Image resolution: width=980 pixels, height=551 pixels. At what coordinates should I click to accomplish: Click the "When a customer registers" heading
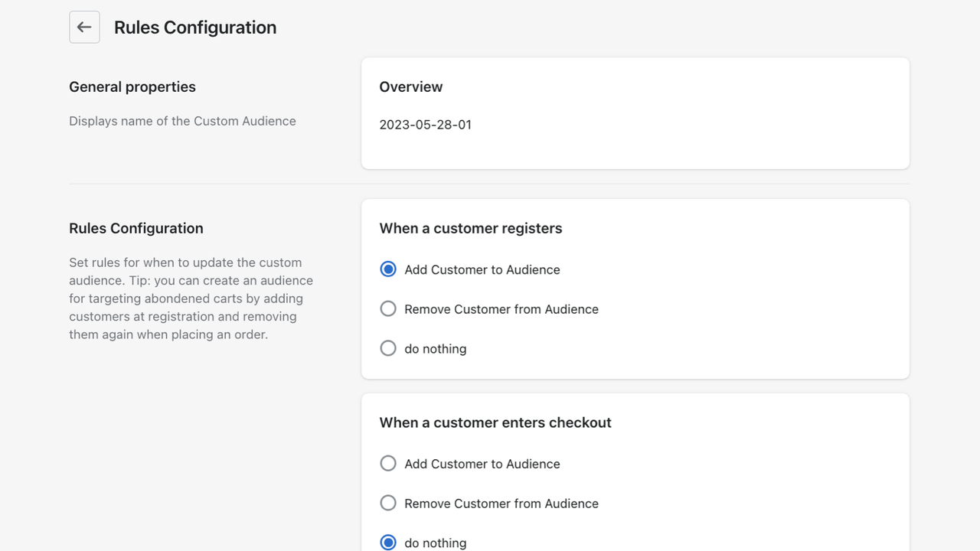[470, 228]
